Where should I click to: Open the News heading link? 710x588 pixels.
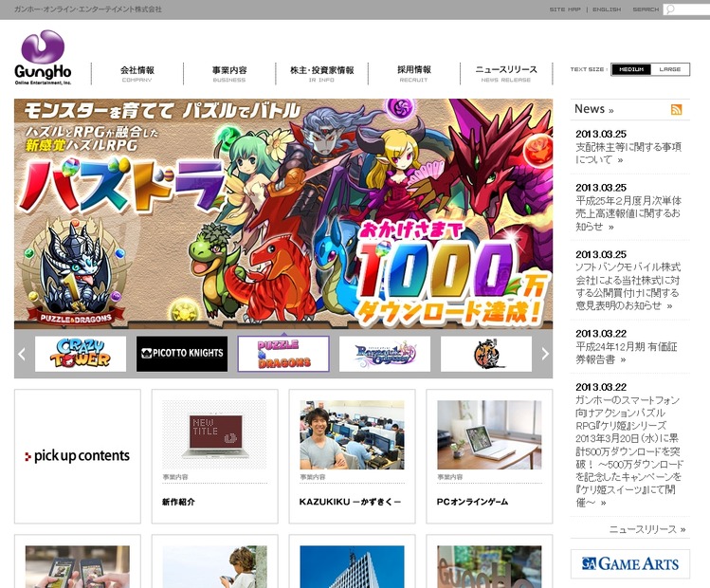click(x=593, y=109)
